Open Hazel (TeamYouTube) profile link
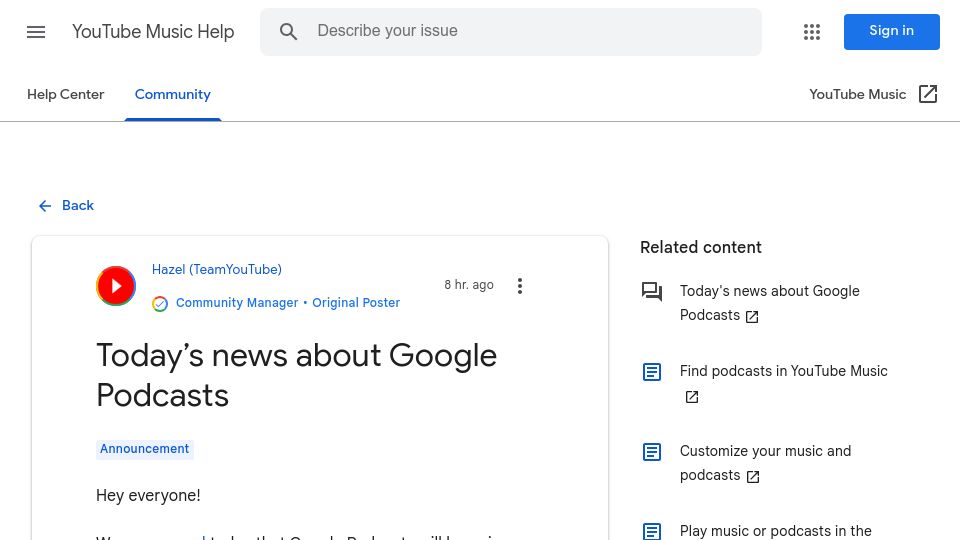 click(x=217, y=269)
